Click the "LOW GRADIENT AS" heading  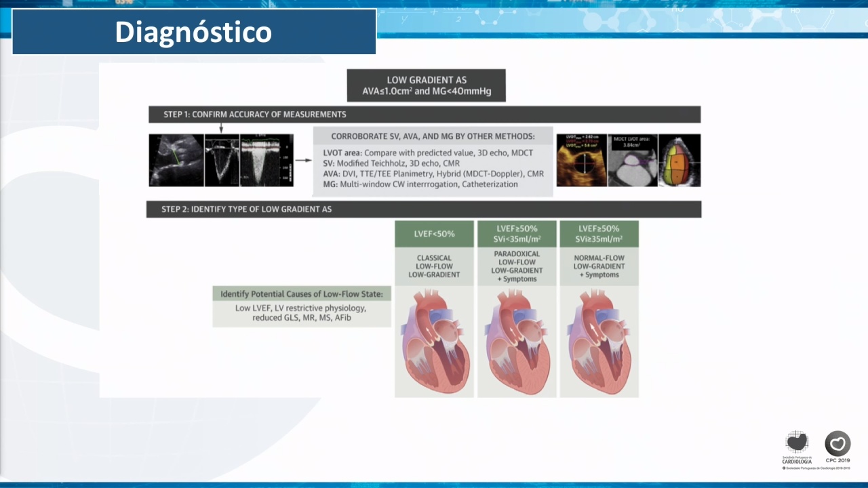[427, 80]
